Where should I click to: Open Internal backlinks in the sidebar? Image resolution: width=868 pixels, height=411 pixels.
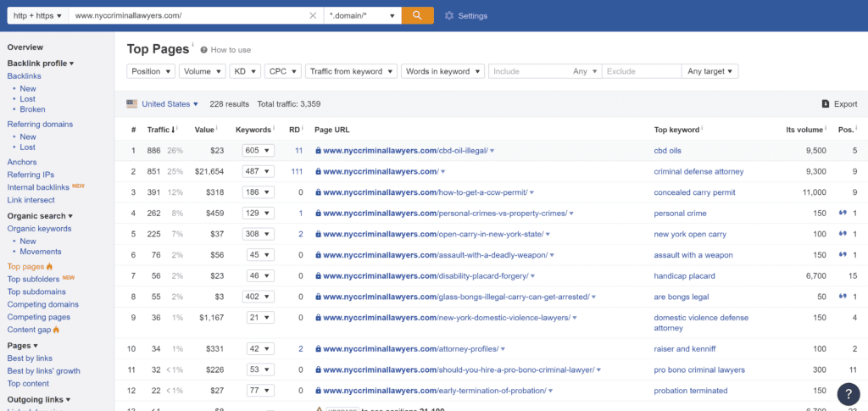pyautogui.click(x=38, y=187)
